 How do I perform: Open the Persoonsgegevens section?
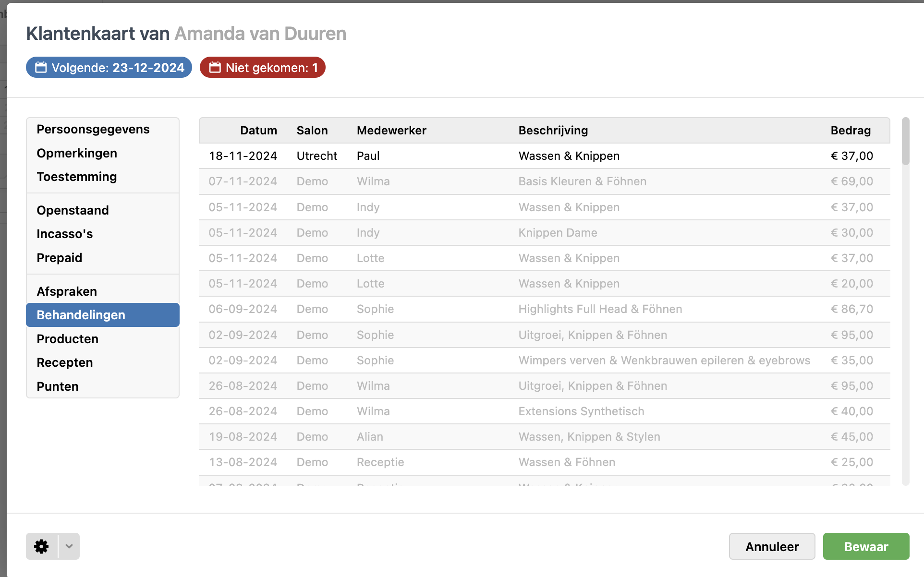click(x=93, y=130)
